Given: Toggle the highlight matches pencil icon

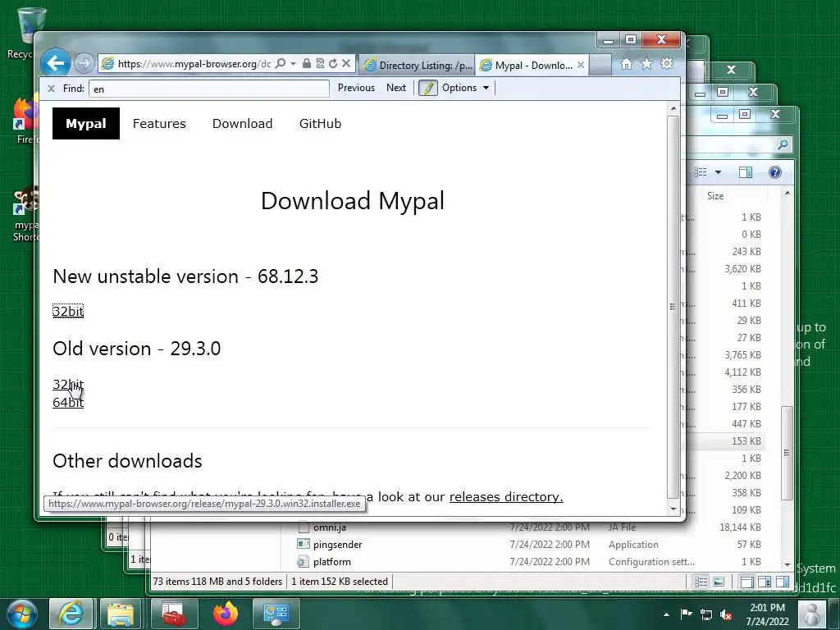Looking at the screenshot, I should pyautogui.click(x=427, y=88).
